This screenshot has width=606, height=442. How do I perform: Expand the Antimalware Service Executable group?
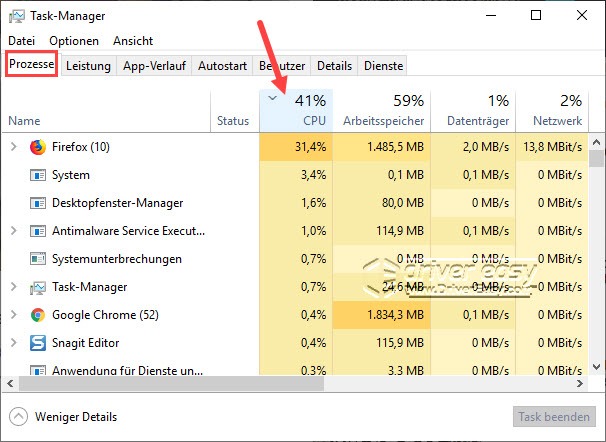(14, 231)
